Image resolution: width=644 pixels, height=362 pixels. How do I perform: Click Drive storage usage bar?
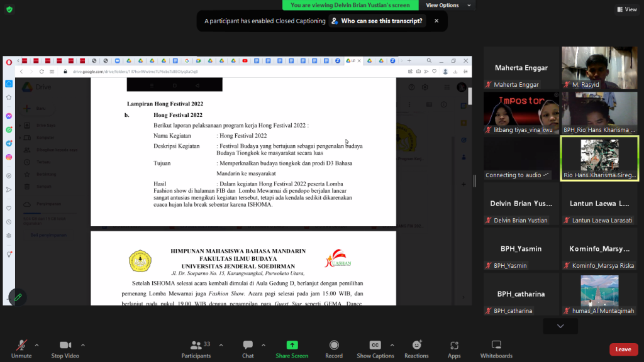49,214
